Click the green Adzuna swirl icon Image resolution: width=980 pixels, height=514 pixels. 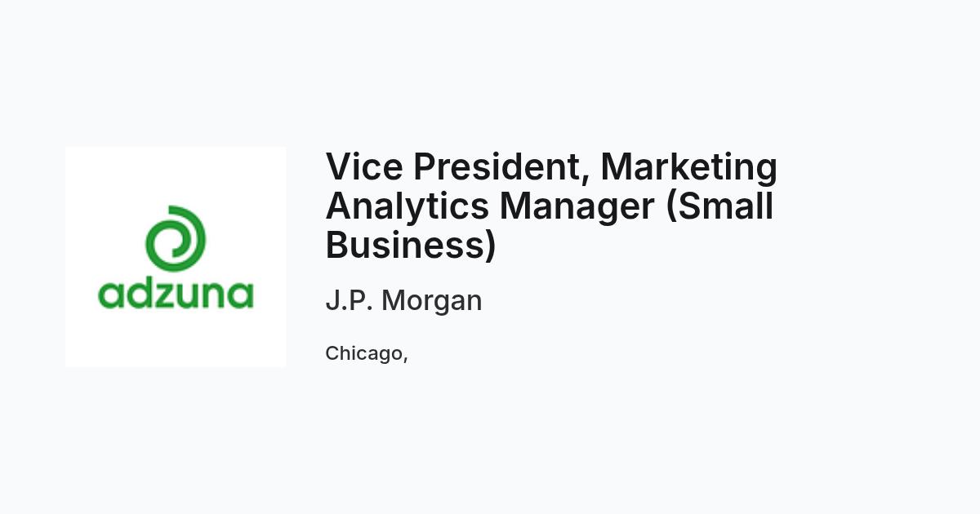tap(176, 240)
